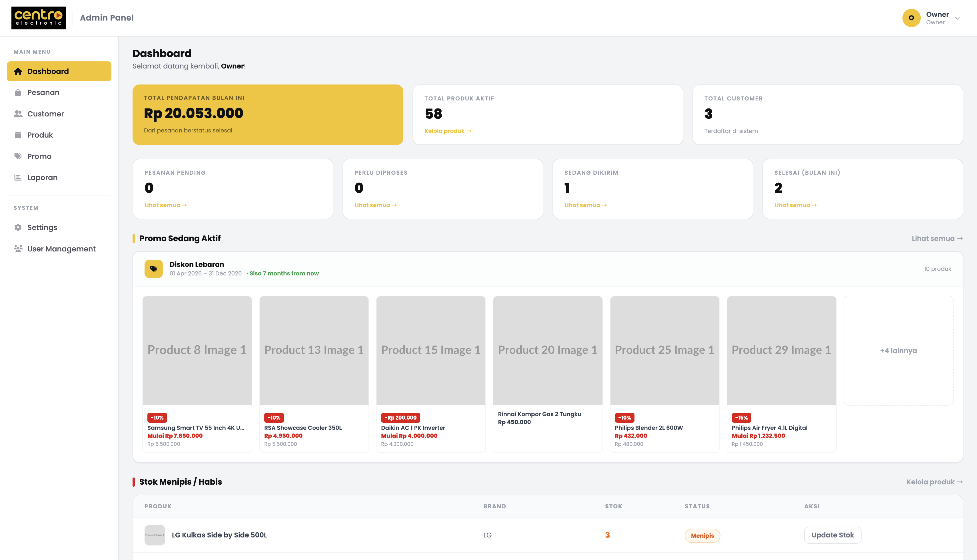This screenshot has height=560, width=977.
Task: Click the LG Kulkas small product thumbnail
Action: tap(155, 535)
